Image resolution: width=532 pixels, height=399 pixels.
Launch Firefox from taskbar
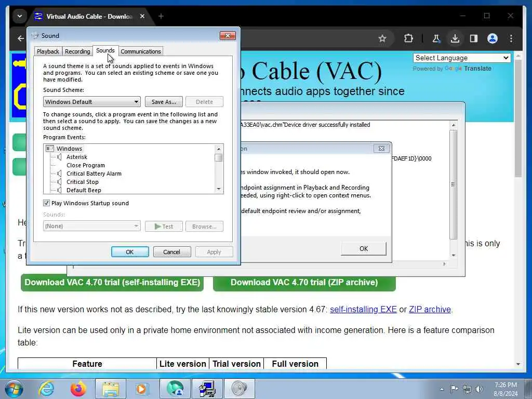click(x=78, y=389)
